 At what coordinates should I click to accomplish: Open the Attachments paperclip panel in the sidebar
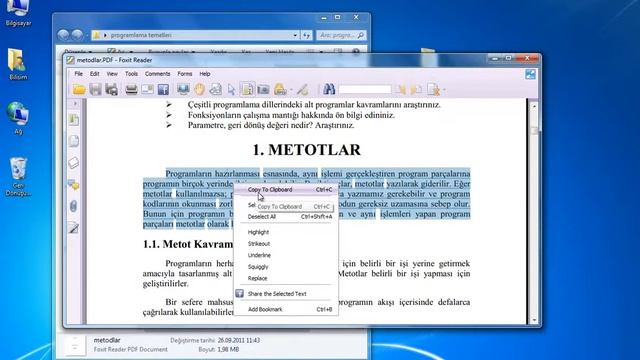(73, 207)
